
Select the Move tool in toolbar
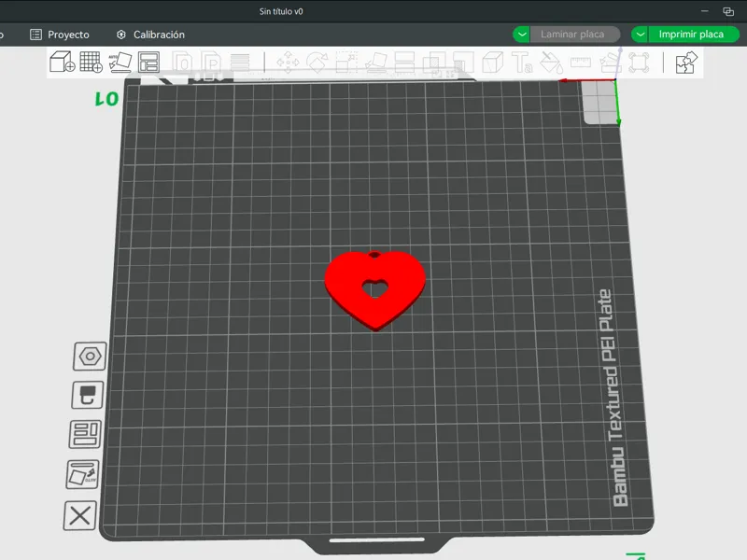coord(289,63)
